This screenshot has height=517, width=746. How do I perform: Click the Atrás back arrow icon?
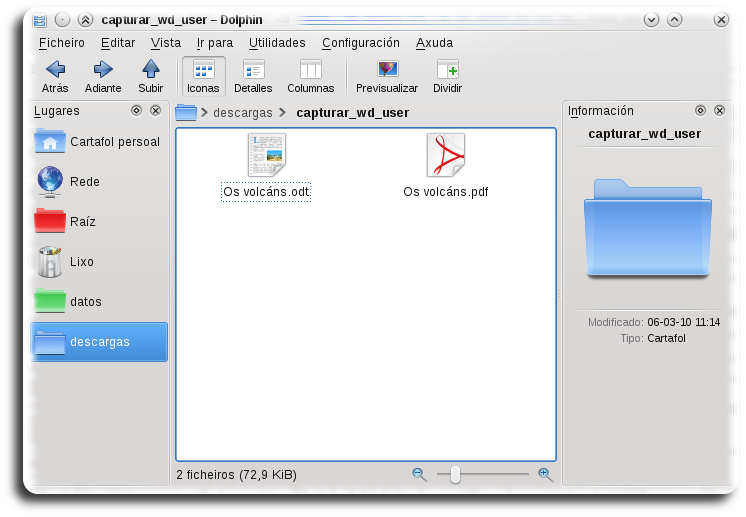click(x=55, y=69)
